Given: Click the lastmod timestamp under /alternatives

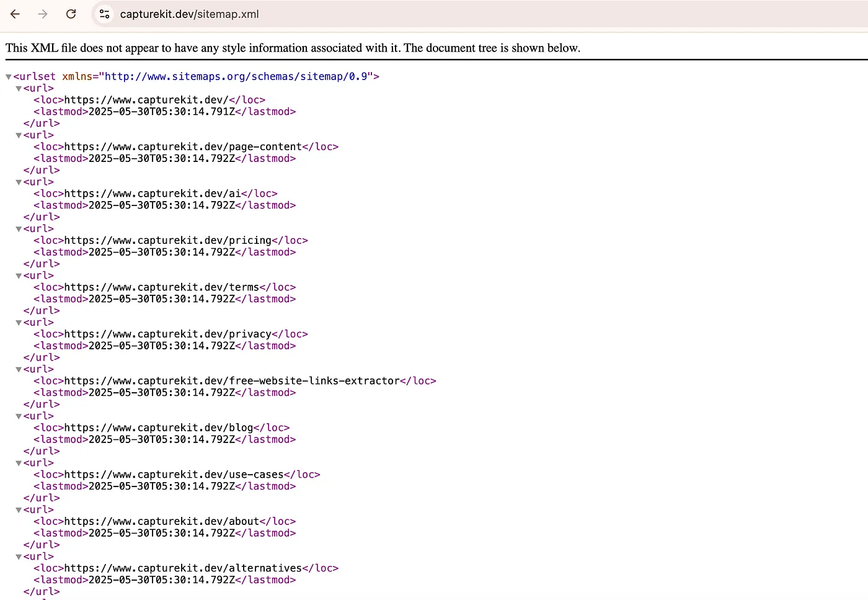Looking at the screenshot, I should click(162, 580).
